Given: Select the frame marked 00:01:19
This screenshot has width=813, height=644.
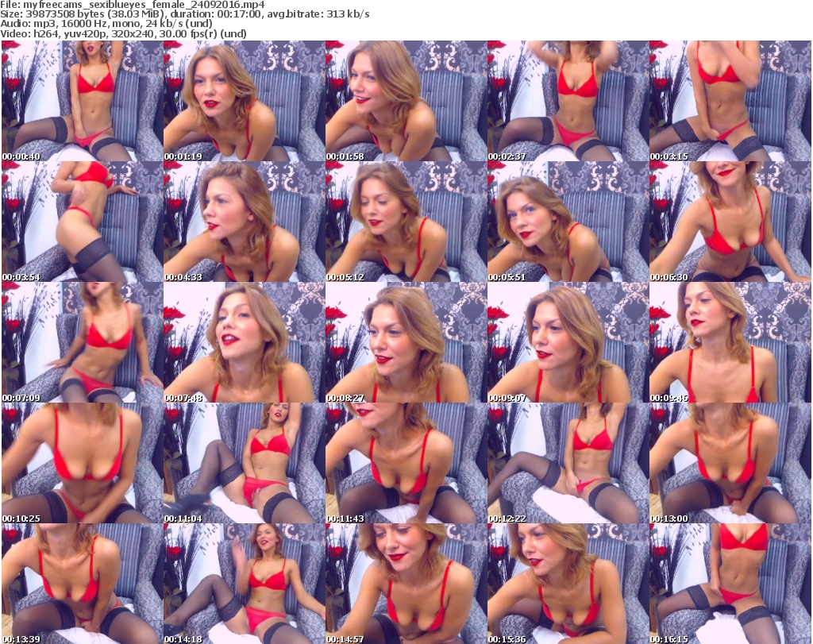Looking at the screenshot, I should click(244, 101).
